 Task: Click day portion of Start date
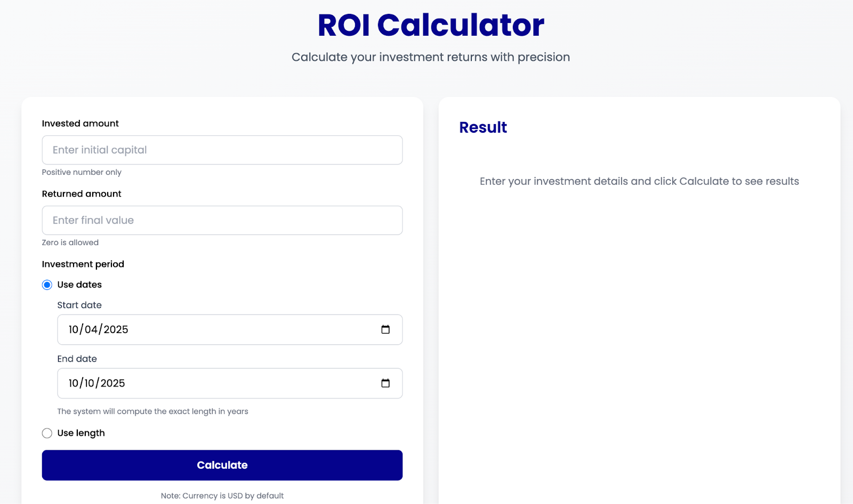(91, 329)
